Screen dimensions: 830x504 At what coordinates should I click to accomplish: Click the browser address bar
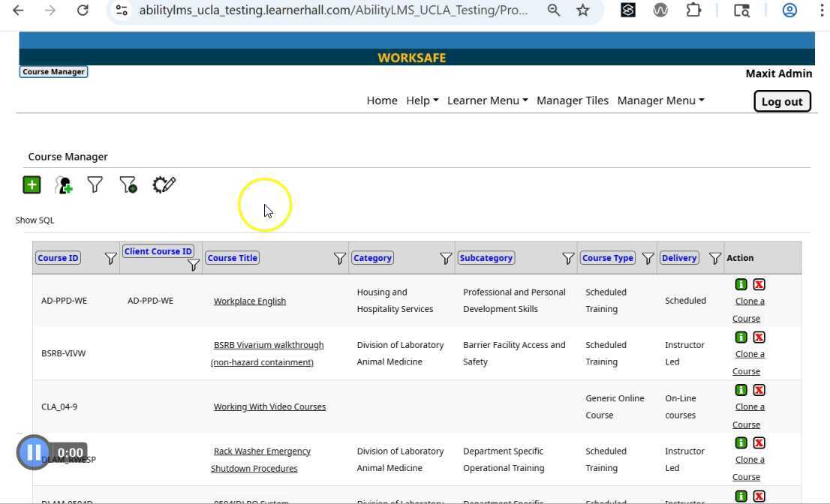333,10
